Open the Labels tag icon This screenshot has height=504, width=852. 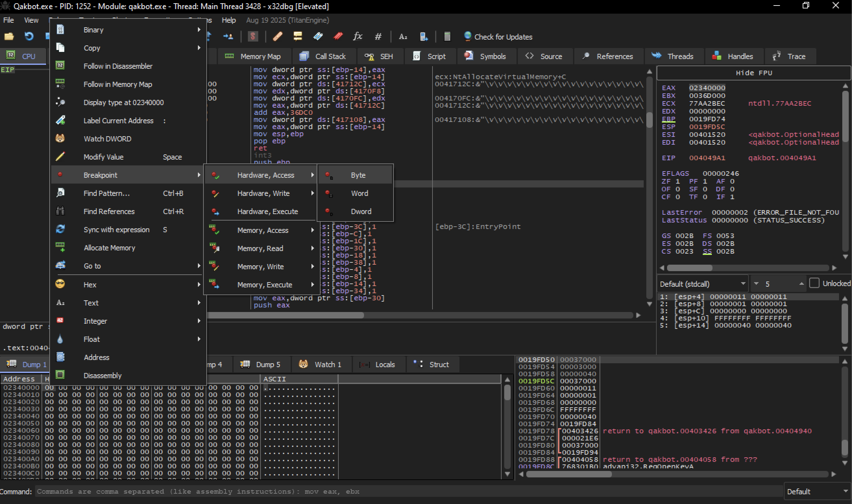(318, 36)
